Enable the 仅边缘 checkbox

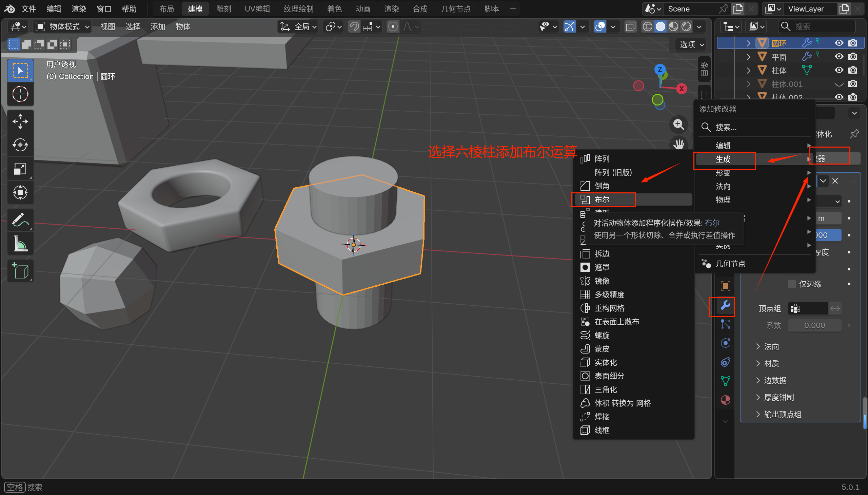click(792, 284)
